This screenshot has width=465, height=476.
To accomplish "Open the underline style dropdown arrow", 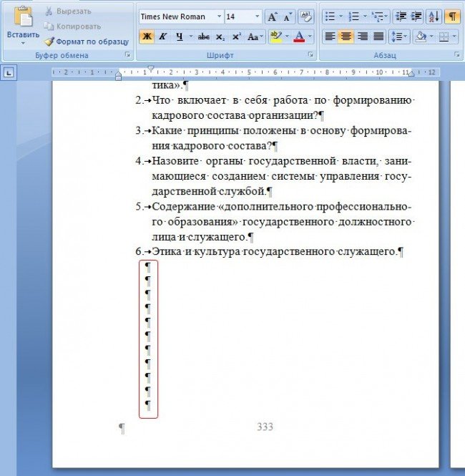I will (x=190, y=37).
